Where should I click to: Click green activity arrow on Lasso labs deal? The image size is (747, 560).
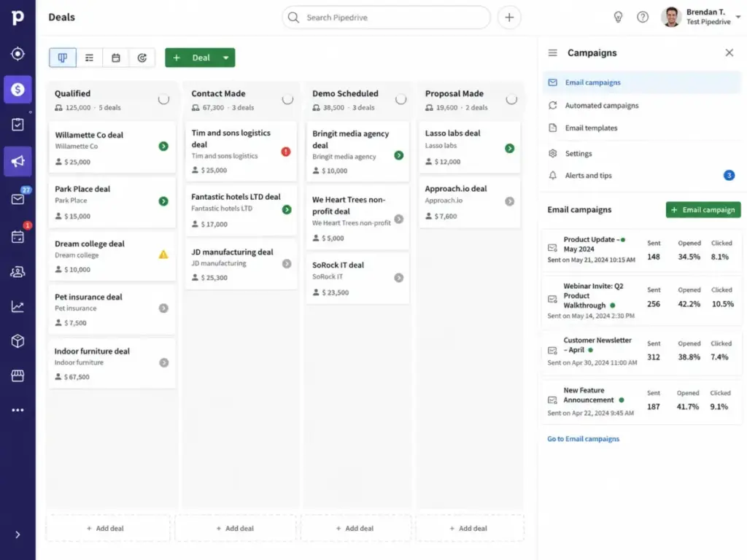coord(510,148)
